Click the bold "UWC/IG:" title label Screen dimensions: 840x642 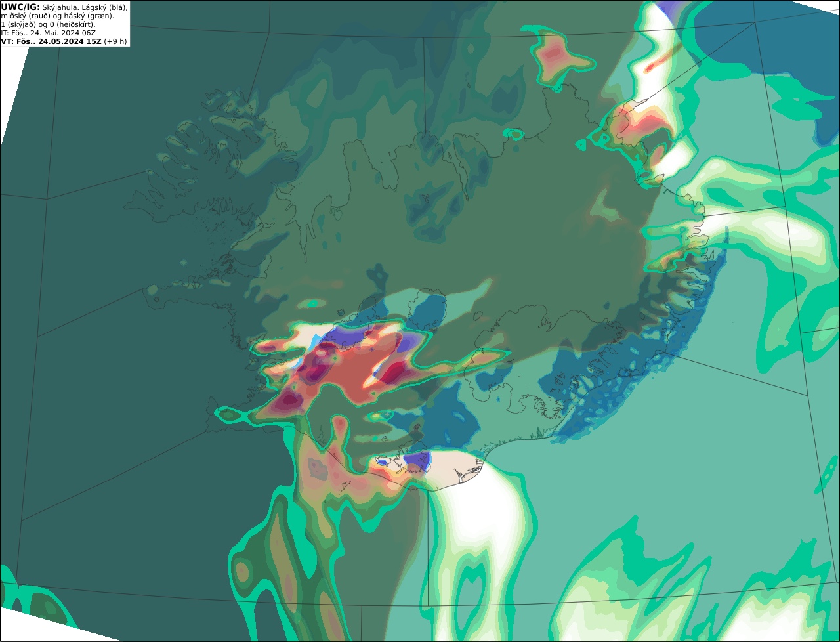pos(20,7)
